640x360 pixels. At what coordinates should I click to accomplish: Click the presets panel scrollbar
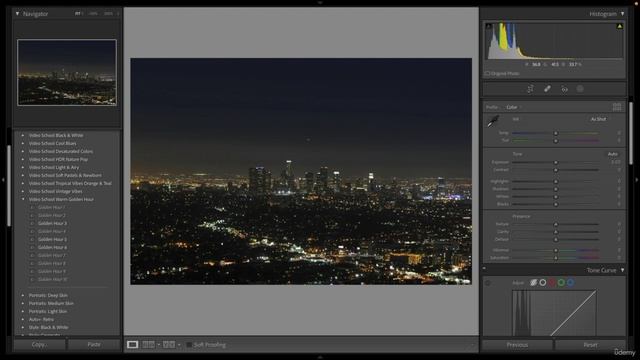coord(9,186)
